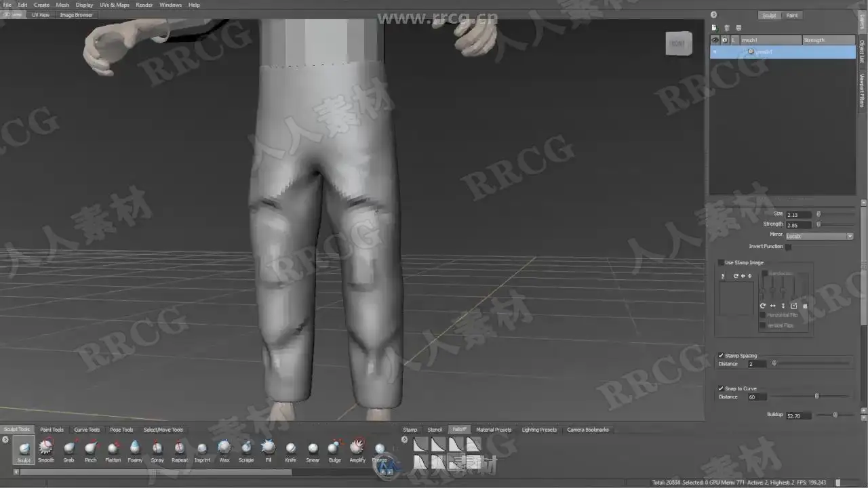Open the Material Presets tab

pyautogui.click(x=494, y=430)
